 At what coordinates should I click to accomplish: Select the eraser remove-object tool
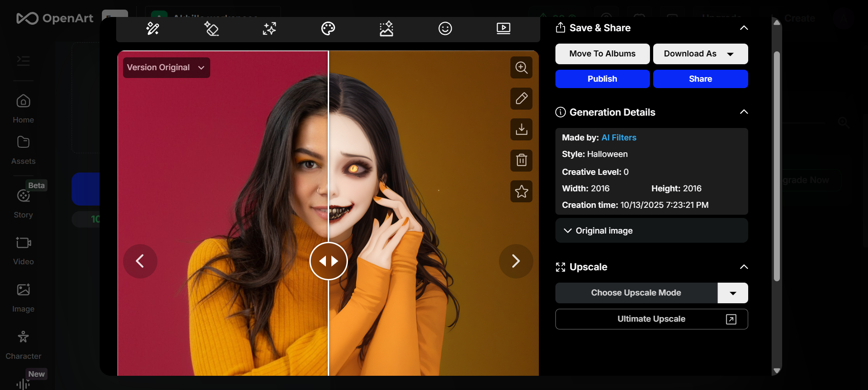click(x=211, y=29)
